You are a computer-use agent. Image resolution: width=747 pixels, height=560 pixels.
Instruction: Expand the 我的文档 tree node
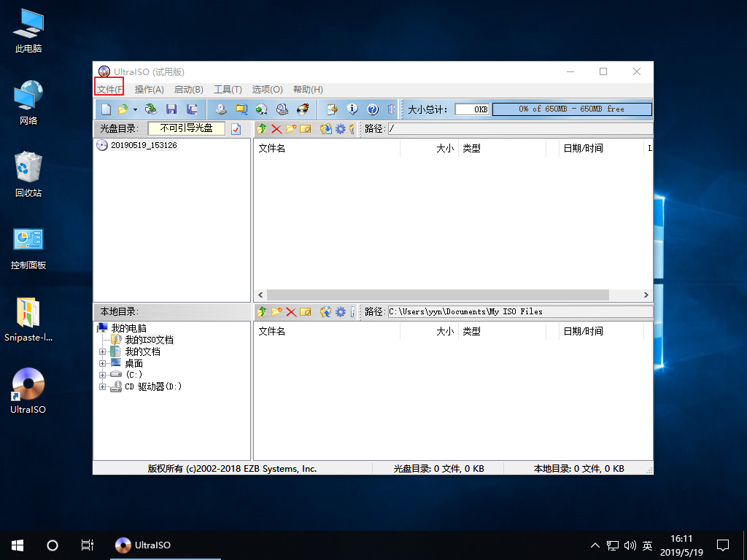(x=102, y=352)
